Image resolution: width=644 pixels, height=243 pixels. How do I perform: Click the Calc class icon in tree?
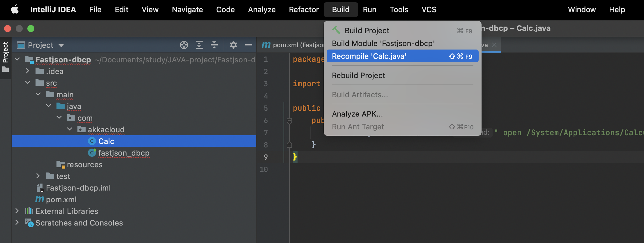[92, 141]
